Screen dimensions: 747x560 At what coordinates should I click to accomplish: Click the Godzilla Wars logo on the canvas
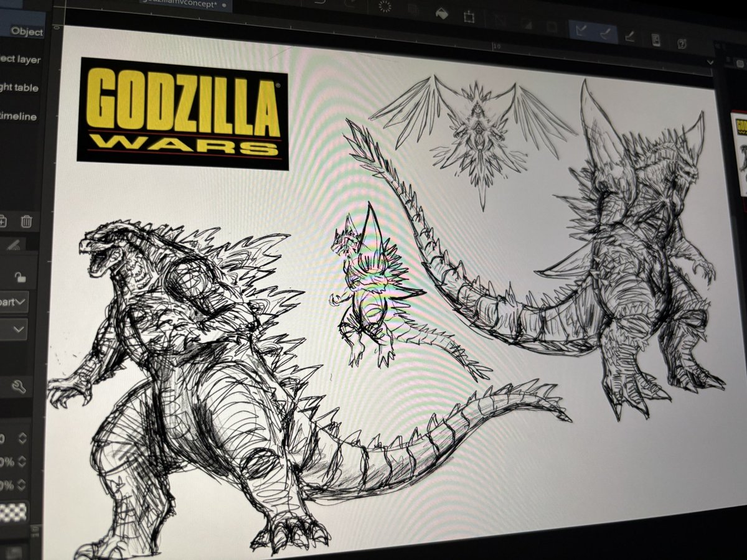tap(183, 114)
